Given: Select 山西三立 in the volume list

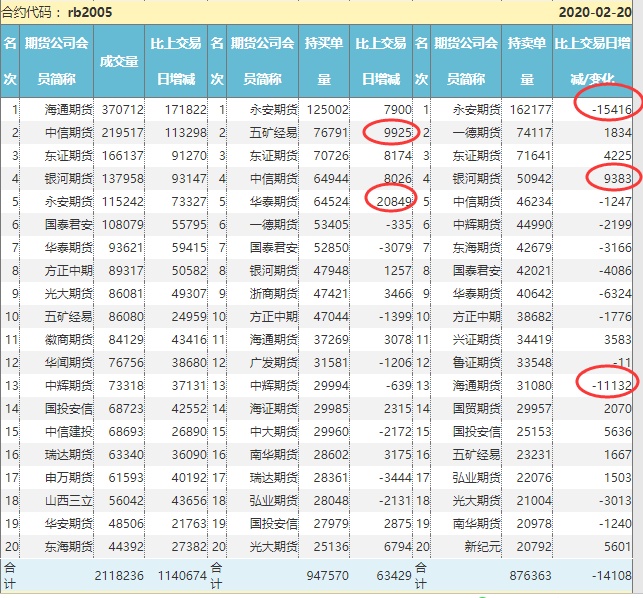Looking at the screenshot, I should coord(68,500).
